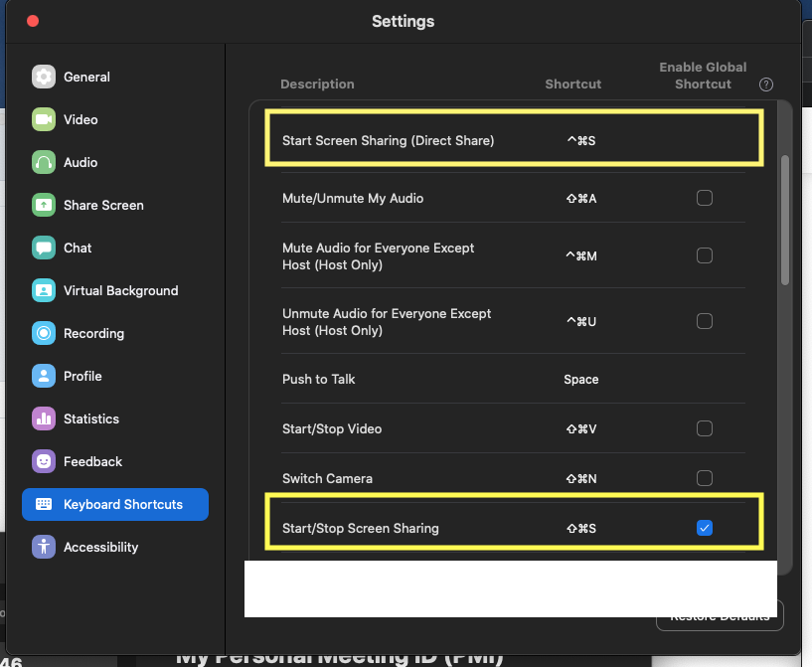Image resolution: width=812 pixels, height=667 pixels.
Task: Edit the ⇧⌘V Start/Stop Video shortcut
Action: point(581,428)
